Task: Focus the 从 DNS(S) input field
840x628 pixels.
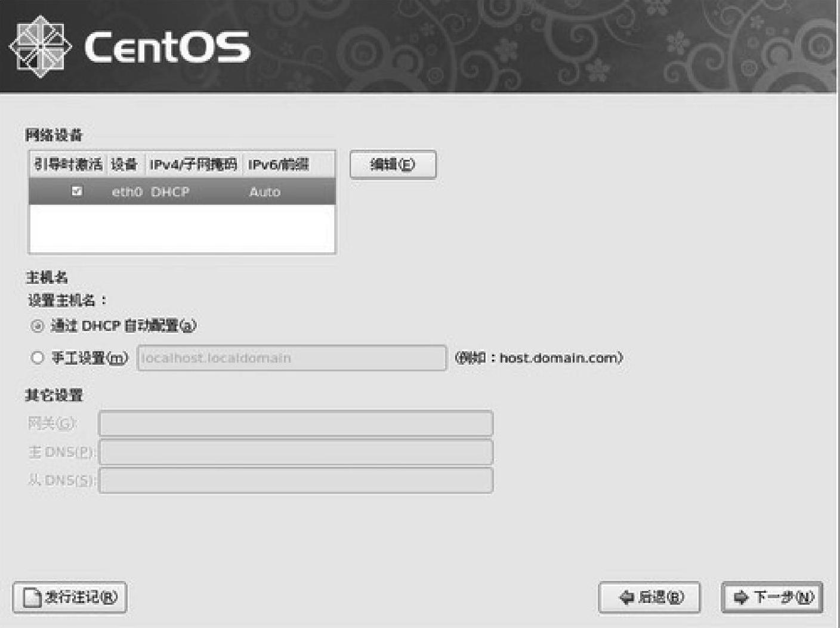Action: coord(296,480)
